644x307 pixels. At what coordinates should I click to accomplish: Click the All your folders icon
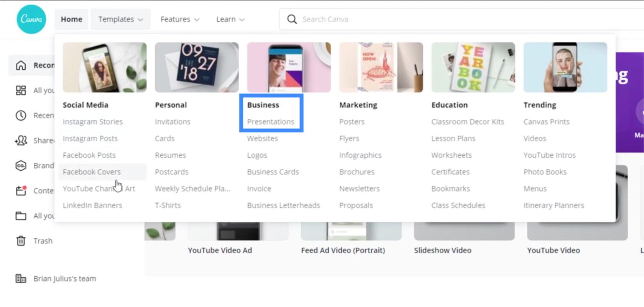tap(21, 216)
